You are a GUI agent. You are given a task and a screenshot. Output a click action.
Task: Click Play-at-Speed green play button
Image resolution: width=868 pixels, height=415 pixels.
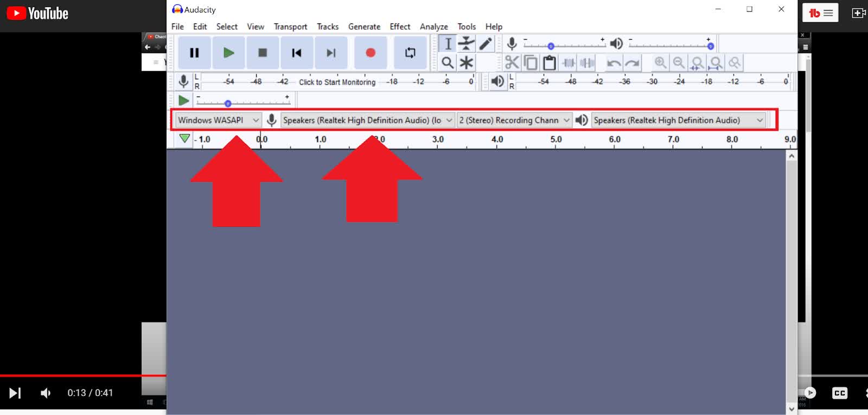pos(184,100)
